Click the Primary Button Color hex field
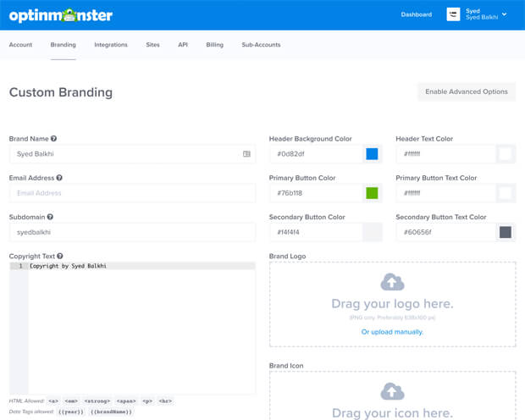525x420 pixels. pyautogui.click(x=316, y=193)
